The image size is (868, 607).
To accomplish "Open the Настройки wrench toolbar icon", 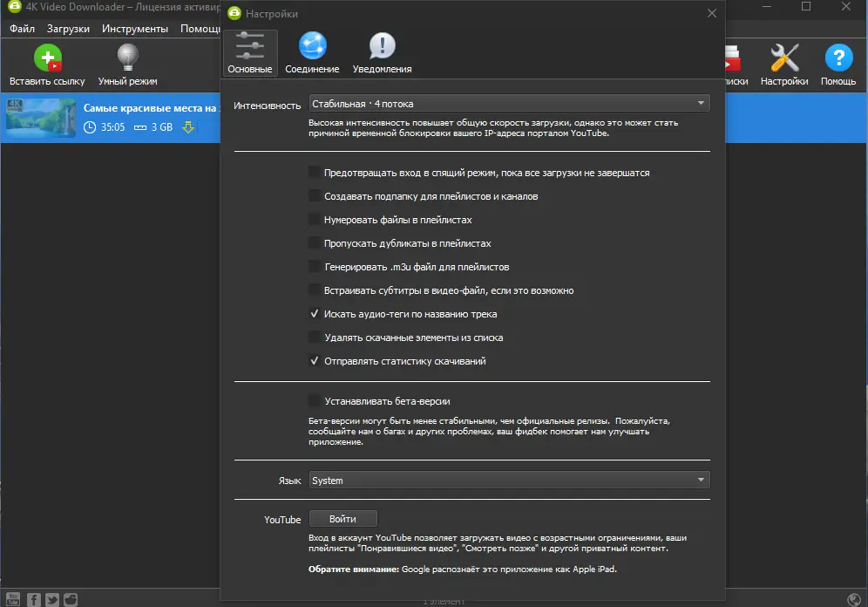I will [784, 58].
